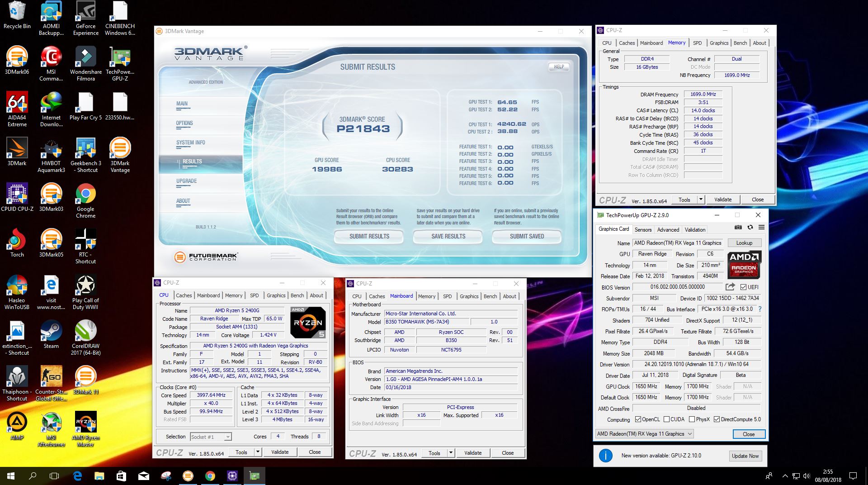
Task: Open MSI Afterburner desktop icon
Action: tap(51, 429)
